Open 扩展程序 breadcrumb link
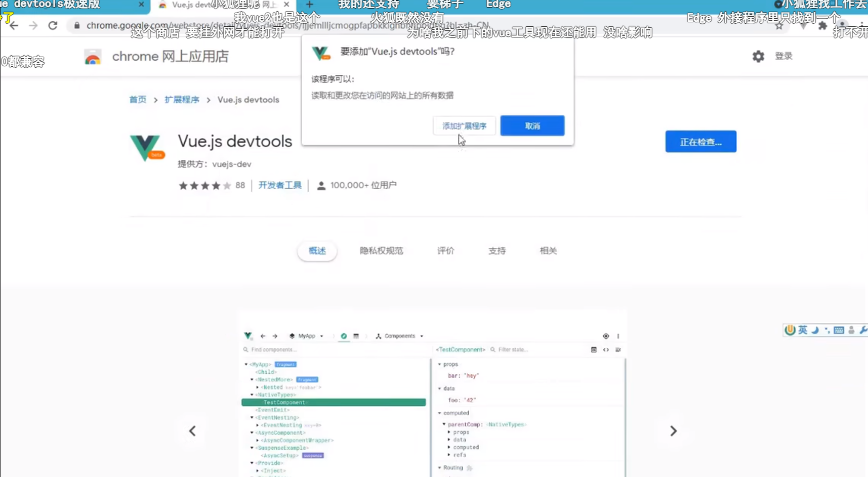The image size is (868, 477). (182, 100)
